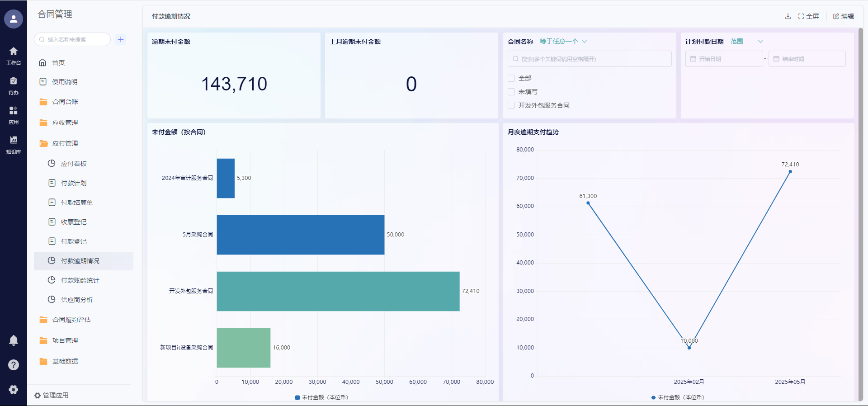
Task: Open the settings gear in the left rail
Action: click(x=14, y=389)
